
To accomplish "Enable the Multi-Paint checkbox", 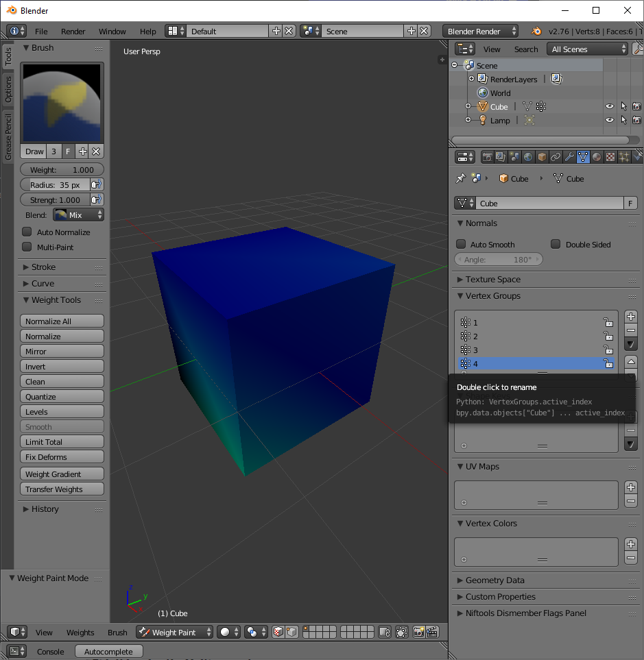I will pyautogui.click(x=27, y=247).
